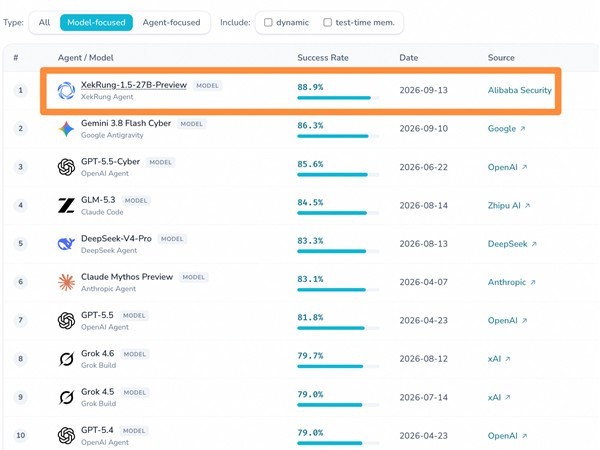Click the xAI logo beside Grok 4.5
Screen dimensions: 600x450
pos(66,397)
